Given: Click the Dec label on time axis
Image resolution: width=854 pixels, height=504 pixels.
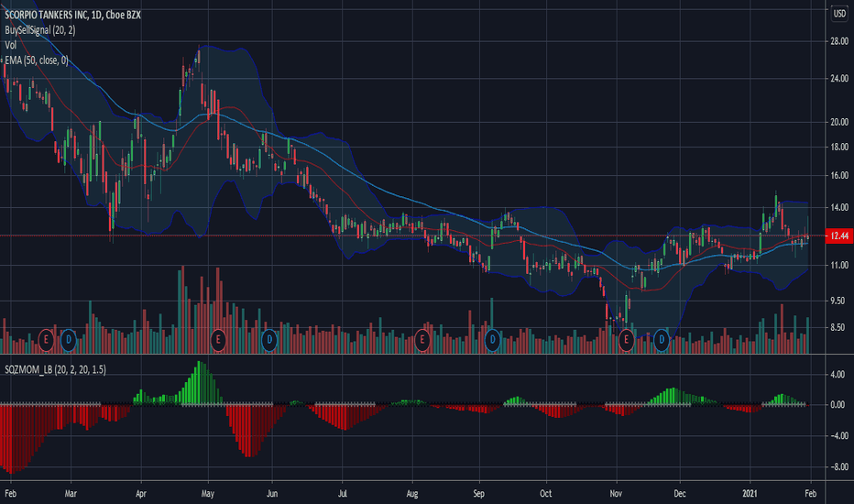Looking at the screenshot, I should pyautogui.click(x=679, y=494).
